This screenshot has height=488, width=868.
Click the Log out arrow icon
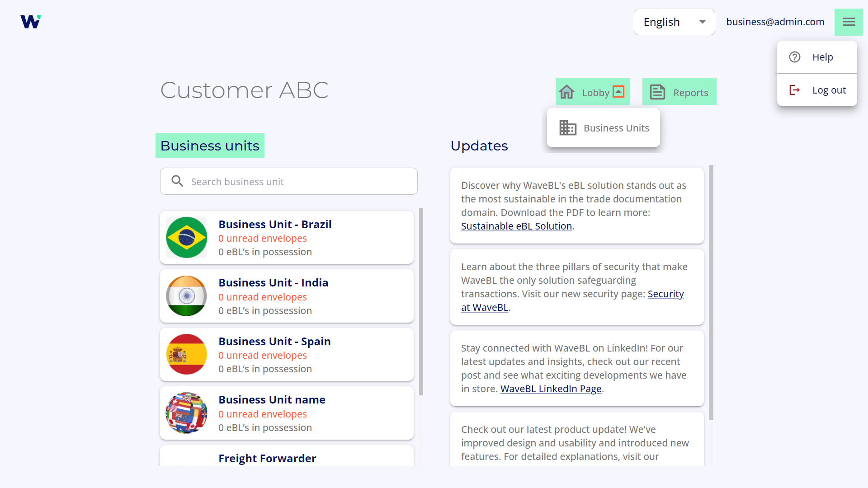tap(795, 90)
